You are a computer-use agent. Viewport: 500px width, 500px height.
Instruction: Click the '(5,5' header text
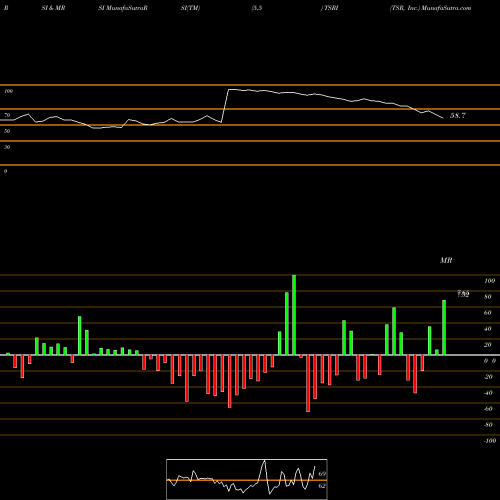257,8
